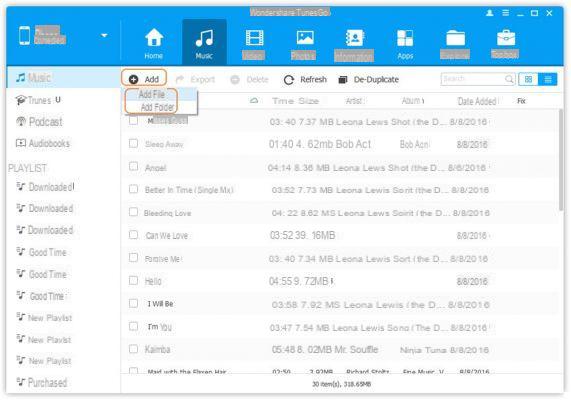Viewport: 571px width, 400px height.
Task: Click the Delete button
Action: click(x=250, y=79)
